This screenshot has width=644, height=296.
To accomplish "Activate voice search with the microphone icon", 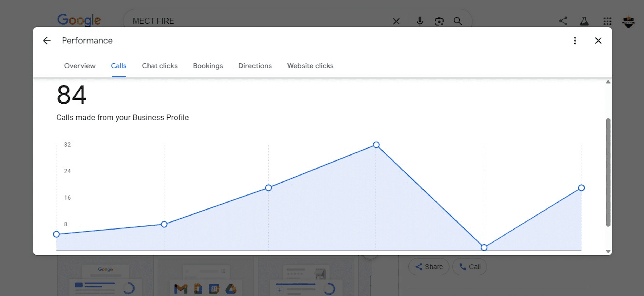I will coord(420,21).
